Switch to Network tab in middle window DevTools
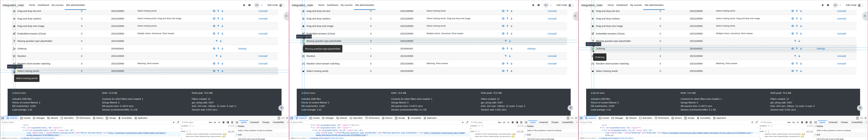The height and width of the screenshot is (140, 868). 342,118
